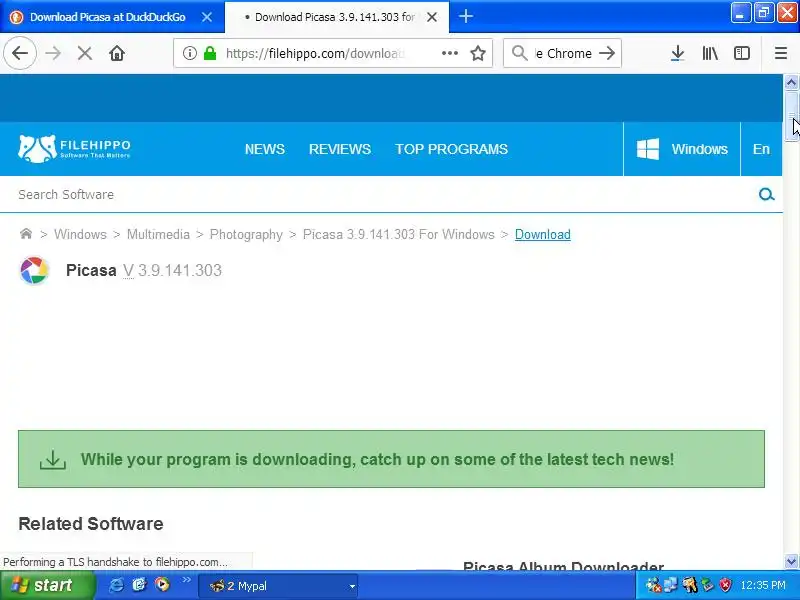Go to home via breadcrumb house icon

26,234
